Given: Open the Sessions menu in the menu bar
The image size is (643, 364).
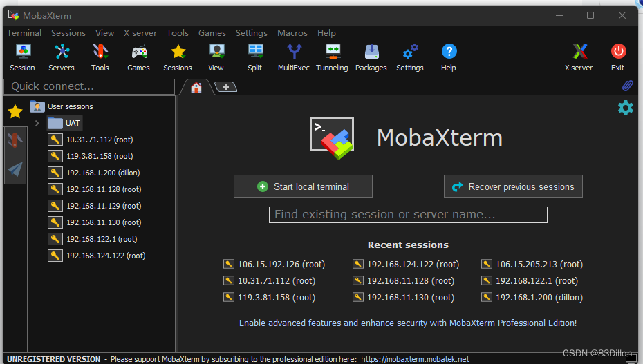Looking at the screenshot, I should click(68, 32).
